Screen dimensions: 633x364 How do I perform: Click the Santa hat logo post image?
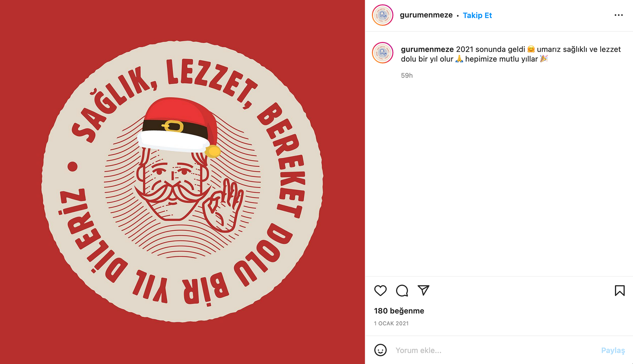[x=182, y=182]
